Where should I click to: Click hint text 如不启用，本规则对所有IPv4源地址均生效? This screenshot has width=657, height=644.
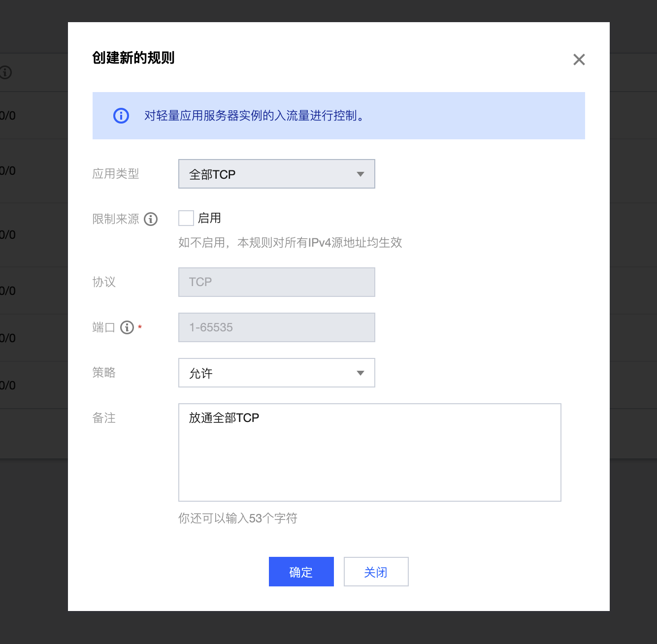point(290,242)
